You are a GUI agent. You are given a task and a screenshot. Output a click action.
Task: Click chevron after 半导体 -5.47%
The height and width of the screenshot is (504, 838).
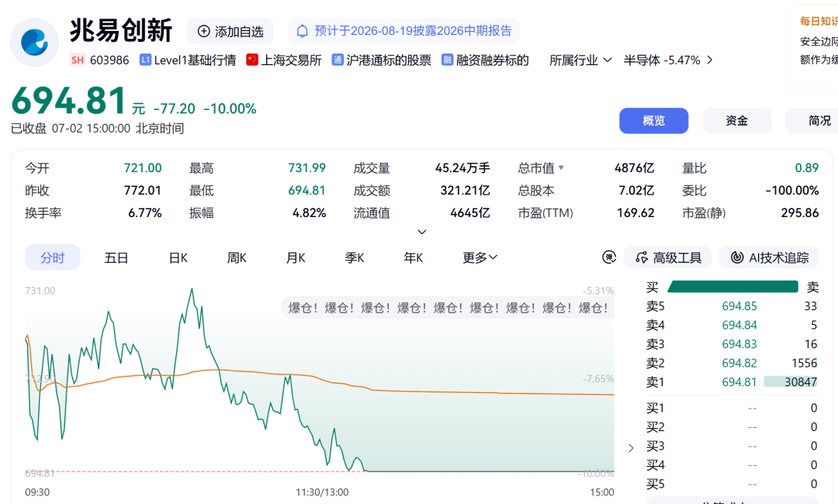tap(710, 60)
